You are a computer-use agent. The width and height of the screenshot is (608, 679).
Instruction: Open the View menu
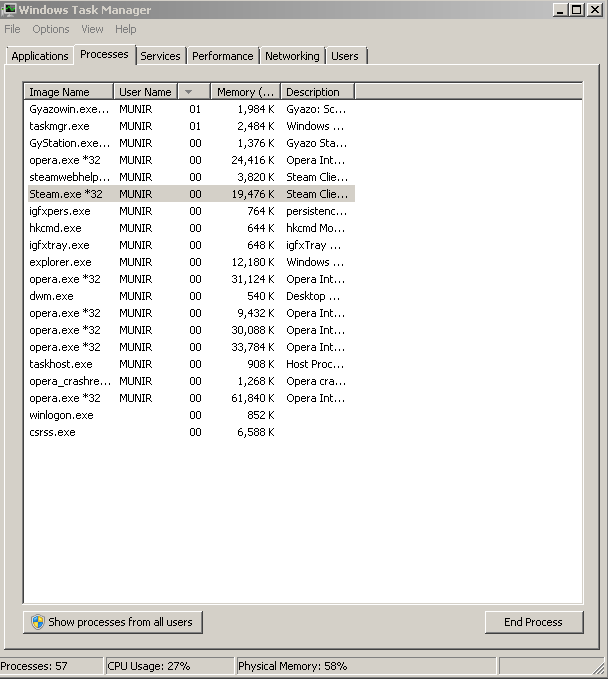pyautogui.click(x=92, y=29)
